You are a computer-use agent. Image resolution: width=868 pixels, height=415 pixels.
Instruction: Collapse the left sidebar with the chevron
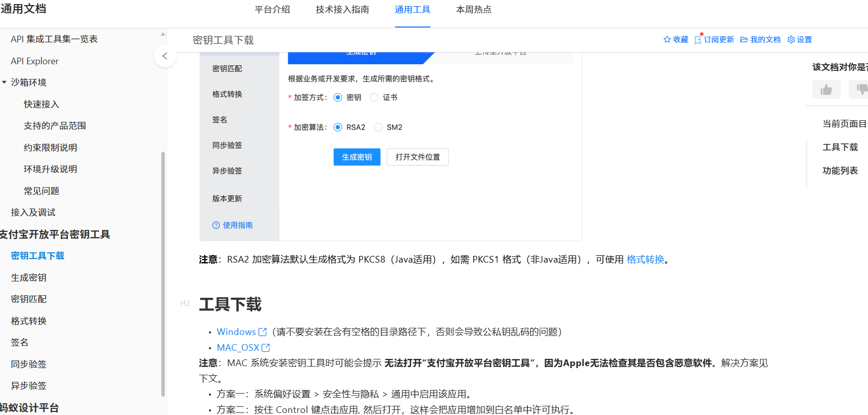pos(165,56)
